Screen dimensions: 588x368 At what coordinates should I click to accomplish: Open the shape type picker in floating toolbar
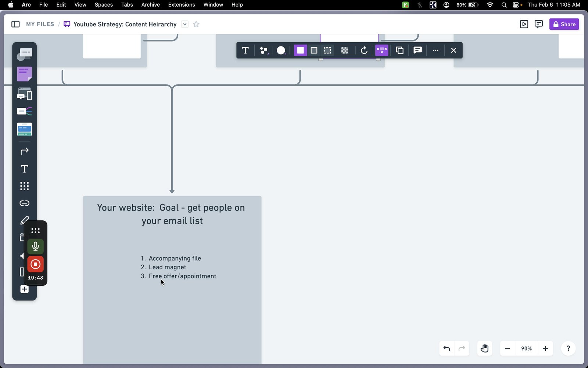click(x=263, y=50)
